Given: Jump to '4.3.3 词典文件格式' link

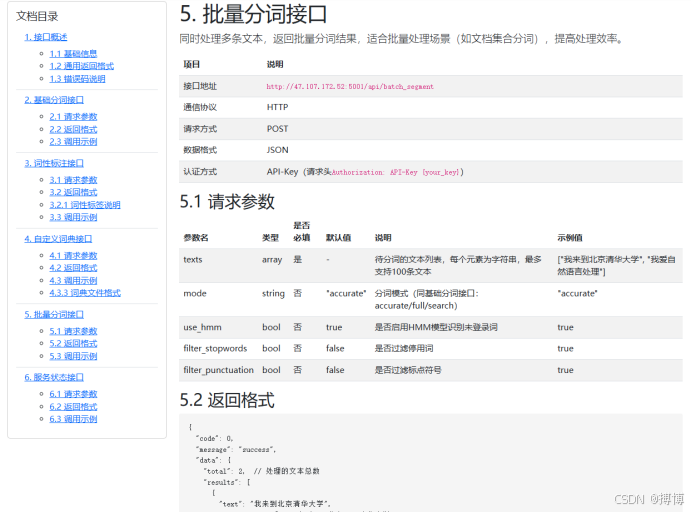Looking at the screenshot, I should pos(85,293).
